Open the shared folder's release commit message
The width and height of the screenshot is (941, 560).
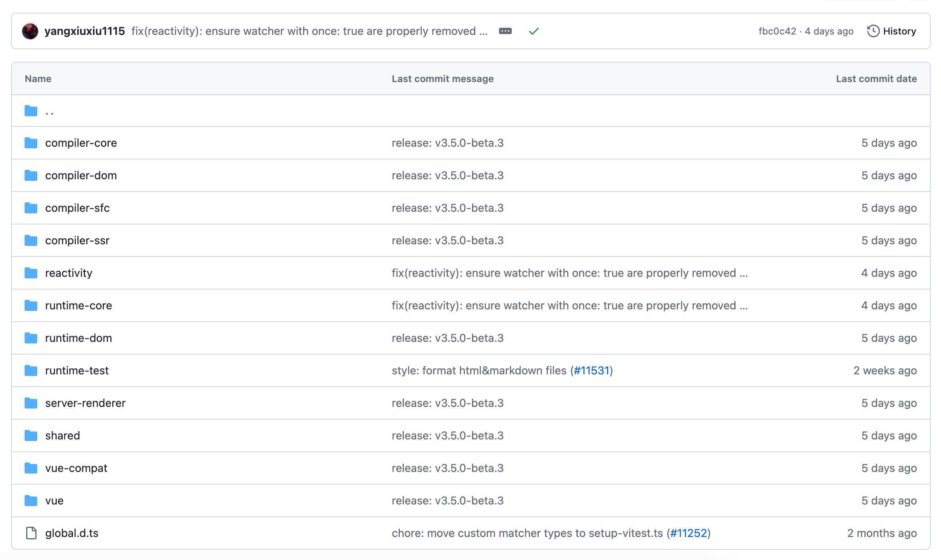[x=447, y=436]
